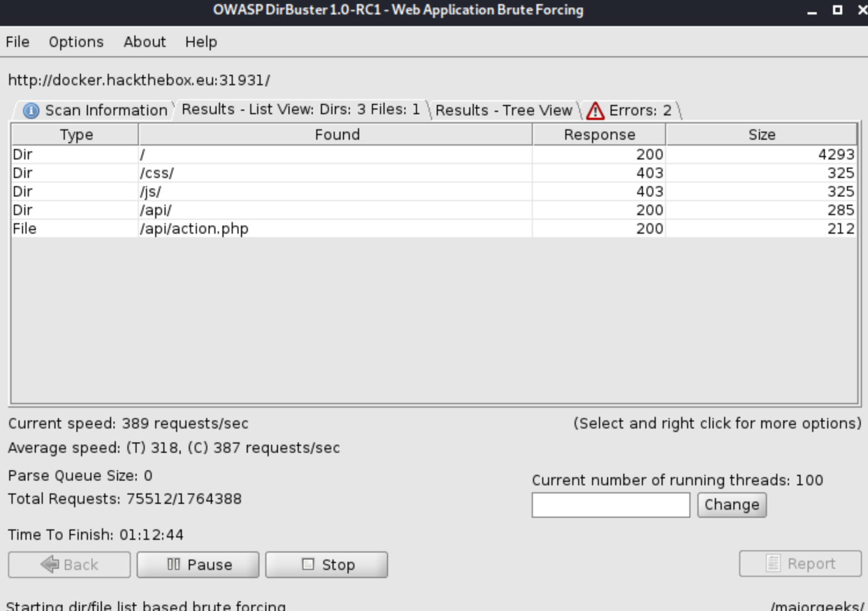868x611 pixels.
Task: Click the Back button
Action: click(x=69, y=565)
